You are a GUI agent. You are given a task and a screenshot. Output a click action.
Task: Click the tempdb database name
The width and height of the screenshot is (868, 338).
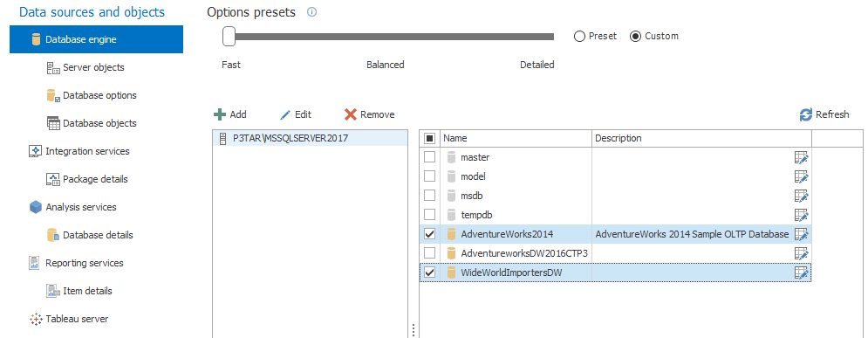[x=476, y=215]
